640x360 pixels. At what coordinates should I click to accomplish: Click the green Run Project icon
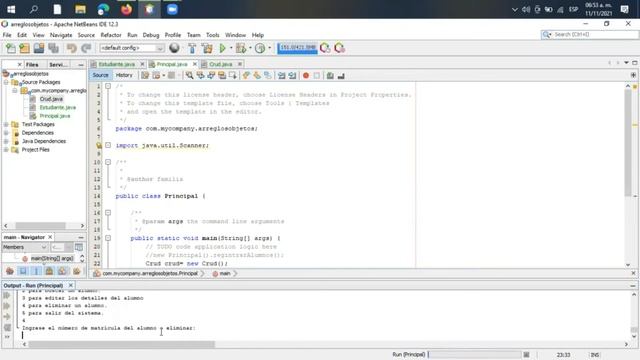(222, 48)
